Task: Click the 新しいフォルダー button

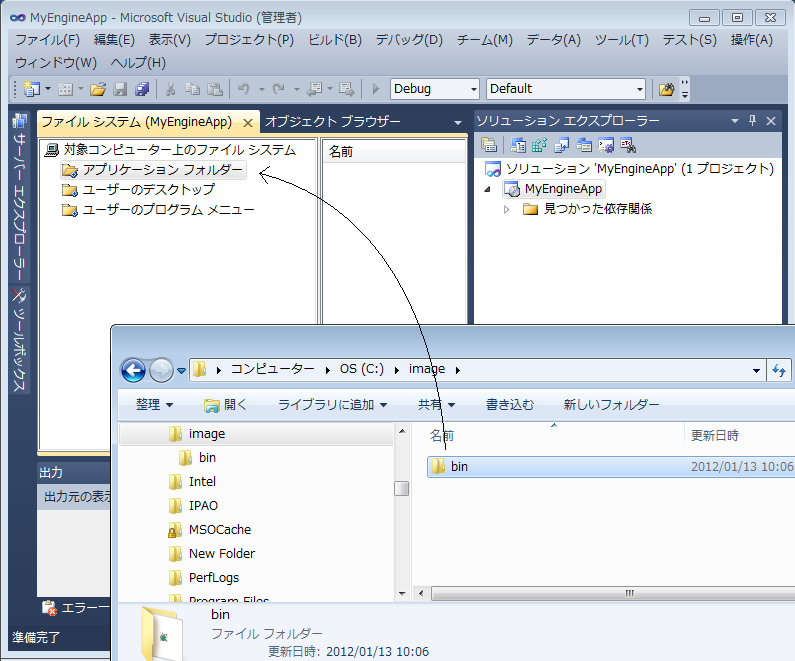Action: pyautogui.click(x=611, y=405)
